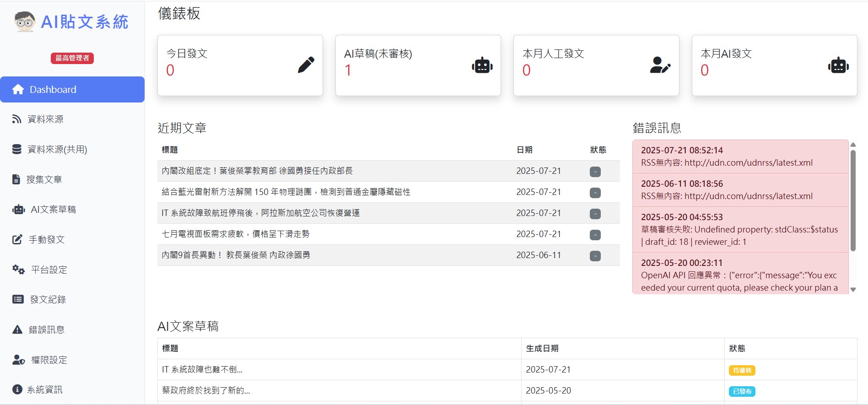This screenshot has height=405, width=868.
Task: Click the document icon beside 搜集文章
Action: coord(16,179)
